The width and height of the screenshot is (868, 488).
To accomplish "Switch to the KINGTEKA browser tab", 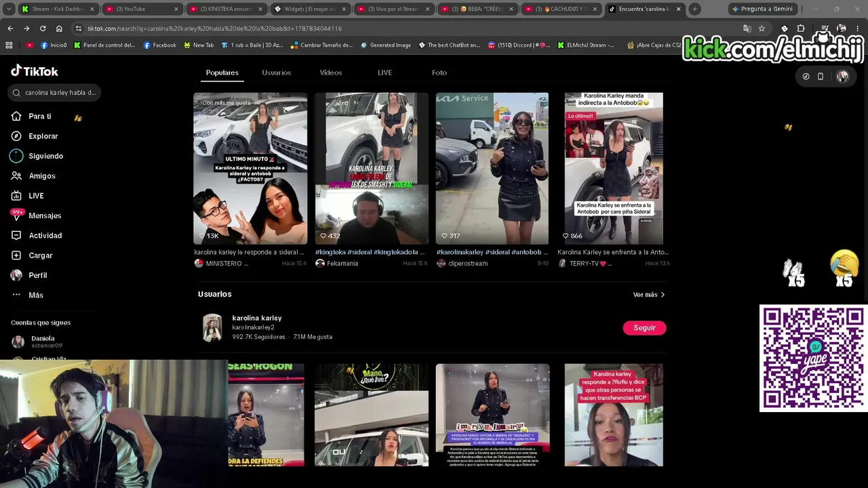I will click(x=227, y=9).
